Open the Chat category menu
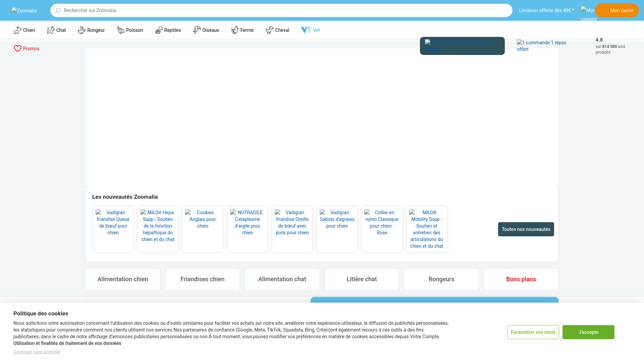Viewport: 644px width, 362px height. pos(56,30)
